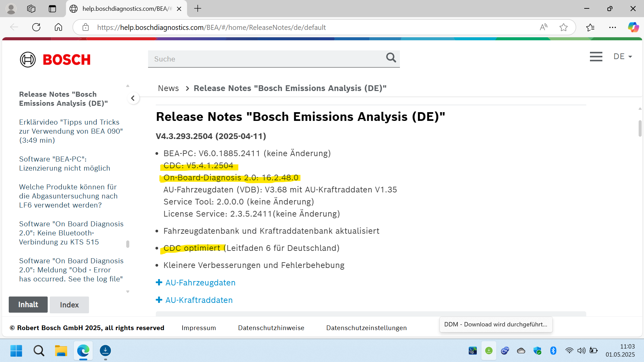Open Obd - Error has occurred topic
The image size is (644, 362).
pyautogui.click(x=71, y=270)
